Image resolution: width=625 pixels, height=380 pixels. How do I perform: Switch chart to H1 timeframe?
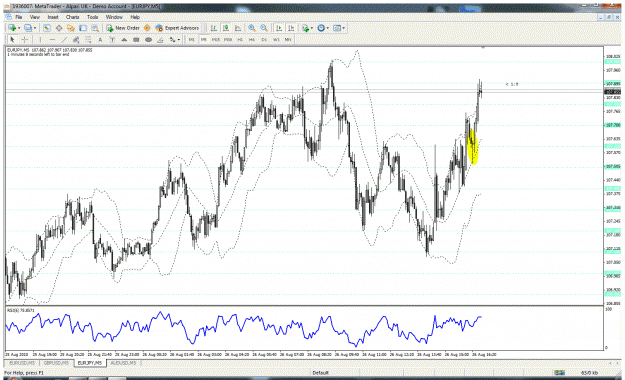pyautogui.click(x=240, y=39)
